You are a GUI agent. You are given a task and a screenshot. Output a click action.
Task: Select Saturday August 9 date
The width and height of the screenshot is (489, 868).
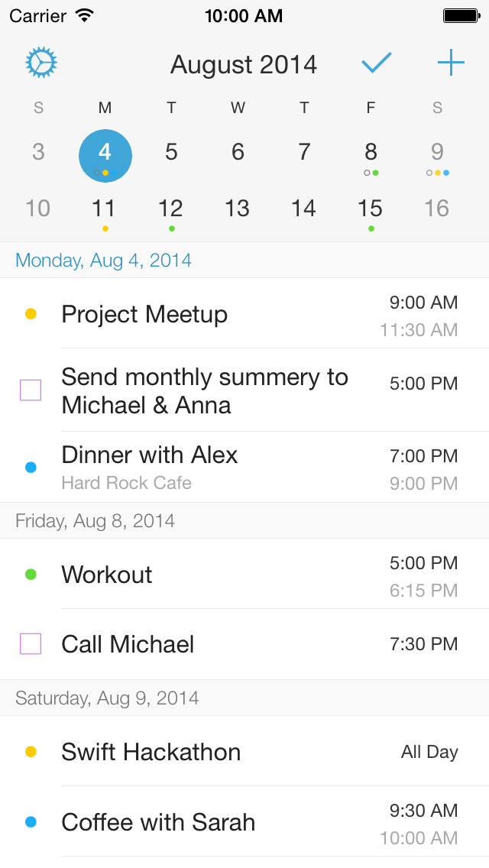click(x=437, y=153)
